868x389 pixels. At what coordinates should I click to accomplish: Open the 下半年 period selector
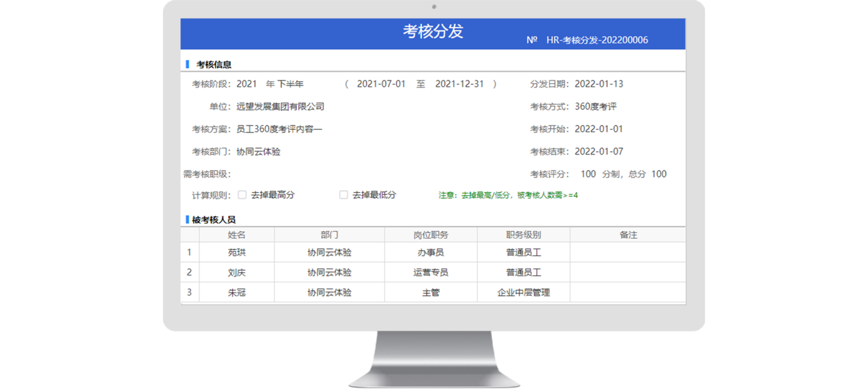[x=290, y=84]
